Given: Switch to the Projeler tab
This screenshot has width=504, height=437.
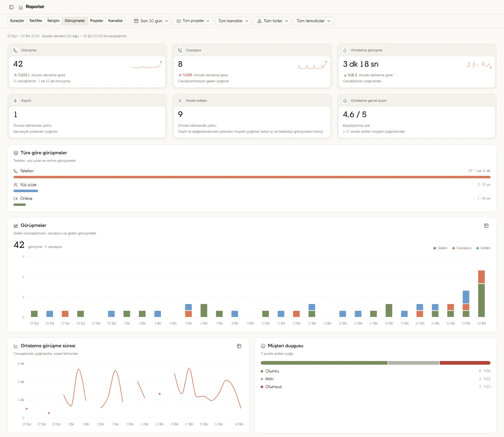Looking at the screenshot, I should click(x=97, y=21).
